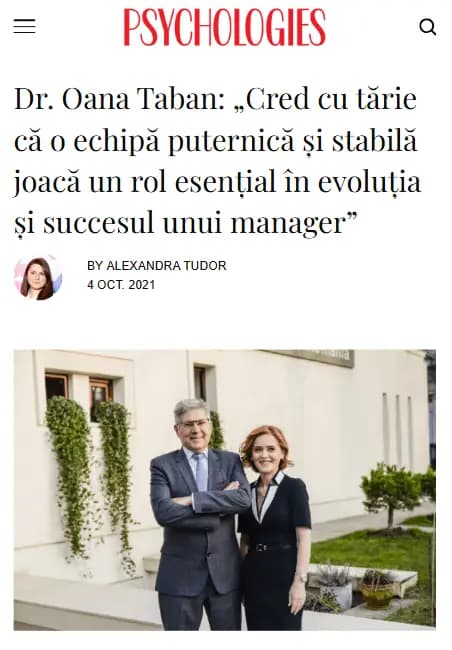
Task: Click the man's light blue tie
Action: [x=201, y=472]
